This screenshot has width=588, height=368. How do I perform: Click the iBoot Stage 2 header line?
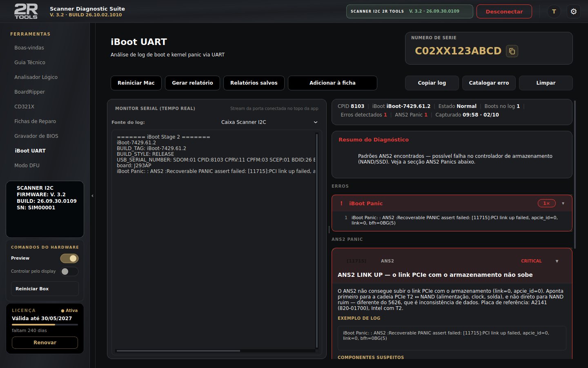click(163, 137)
